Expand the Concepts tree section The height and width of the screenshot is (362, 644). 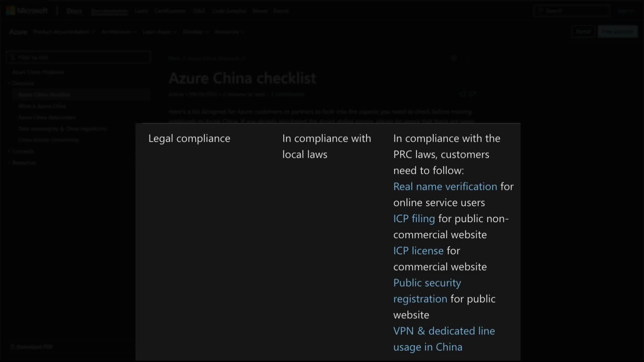click(x=23, y=151)
